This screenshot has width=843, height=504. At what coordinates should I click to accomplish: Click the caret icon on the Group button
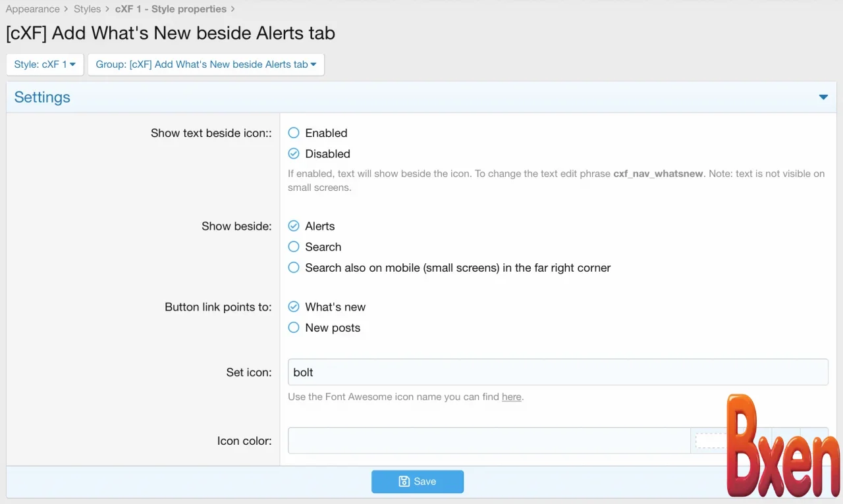(x=313, y=64)
